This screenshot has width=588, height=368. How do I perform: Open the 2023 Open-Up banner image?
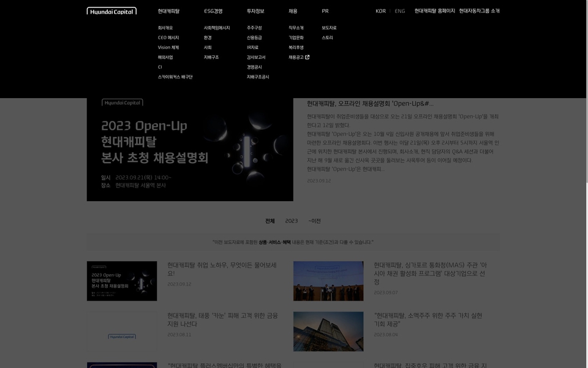[190, 150]
